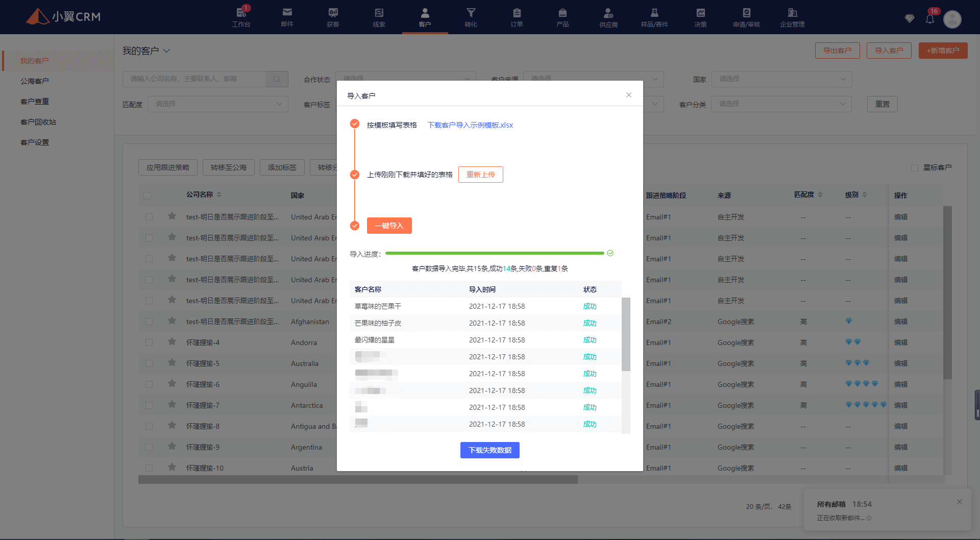Click the 小翼CRM logo
Viewport: 980px width, 540px height.
63,16
